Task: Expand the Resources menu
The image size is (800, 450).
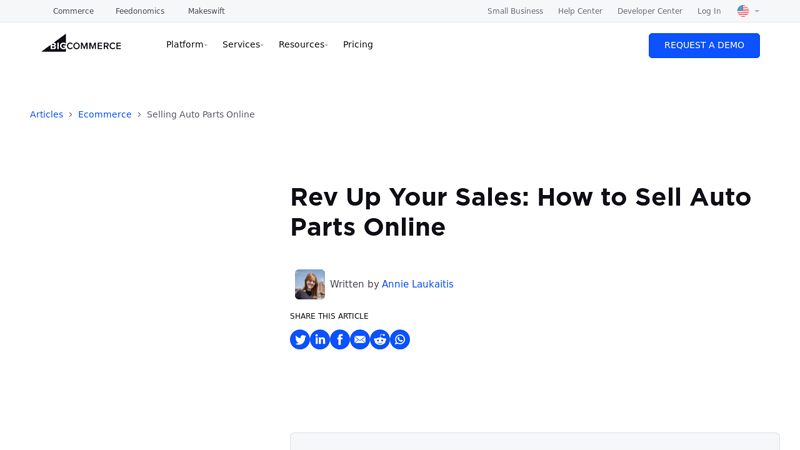Action: (303, 44)
